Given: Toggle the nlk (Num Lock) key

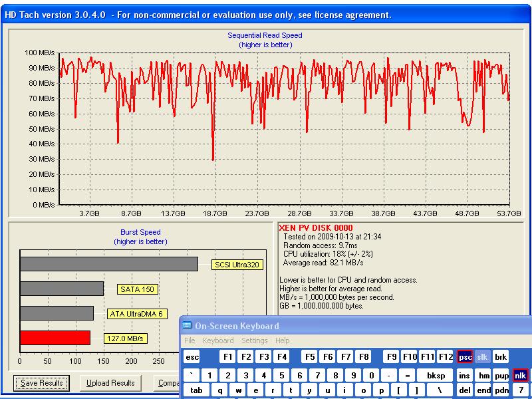Looking at the screenshot, I should click(520, 376).
